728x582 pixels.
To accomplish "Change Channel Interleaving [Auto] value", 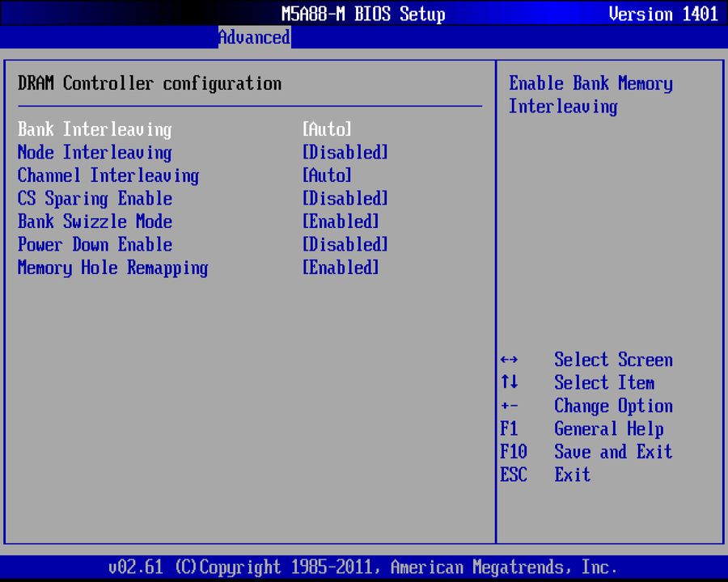I will [x=327, y=175].
